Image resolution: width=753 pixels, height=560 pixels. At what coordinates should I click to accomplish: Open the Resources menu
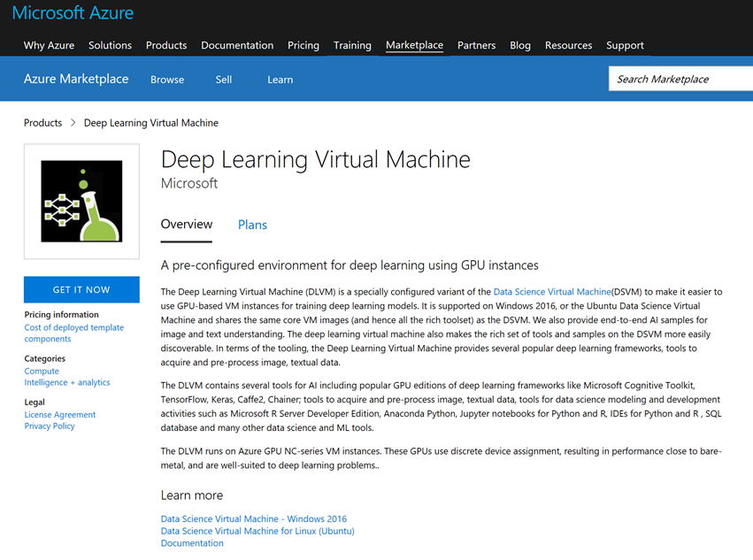click(569, 45)
